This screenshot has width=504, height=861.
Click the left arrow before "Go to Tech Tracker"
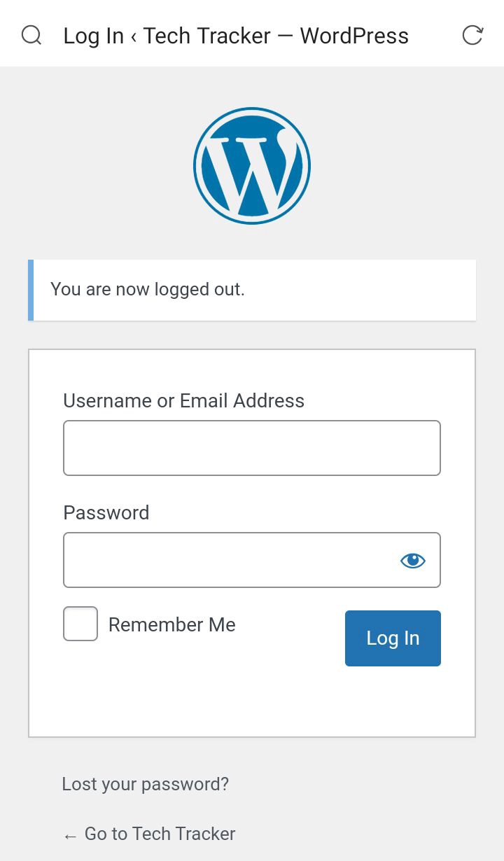pyautogui.click(x=70, y=835)
